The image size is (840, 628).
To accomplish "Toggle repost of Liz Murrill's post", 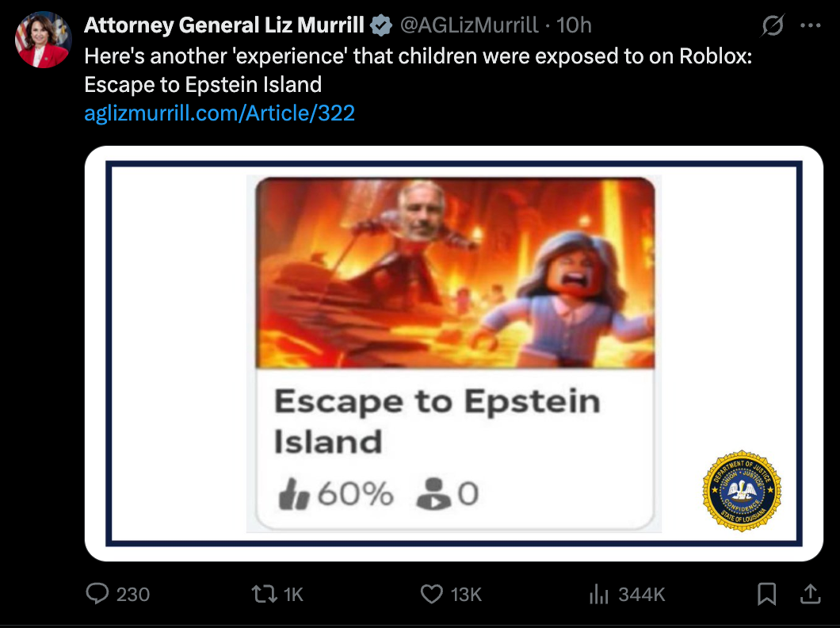I will click(262, 593).
